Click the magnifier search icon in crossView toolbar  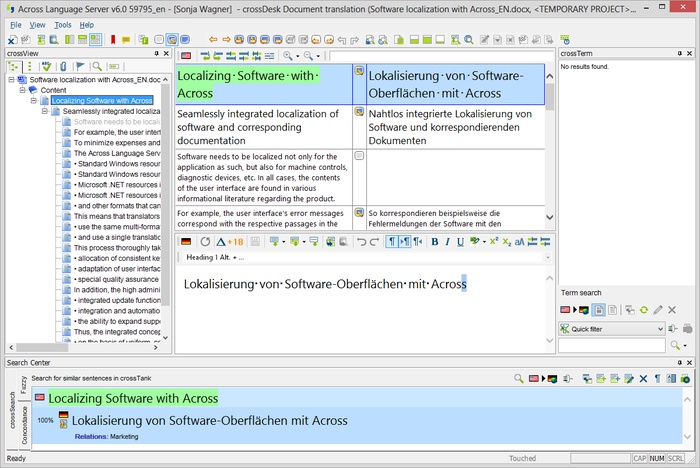[x=97, y=67]
